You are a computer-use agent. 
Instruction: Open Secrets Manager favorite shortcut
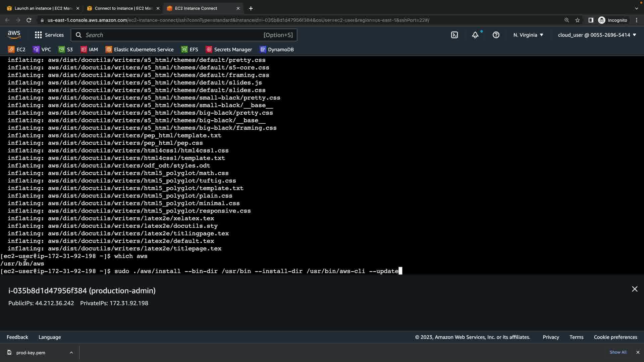tap(229, 49)
